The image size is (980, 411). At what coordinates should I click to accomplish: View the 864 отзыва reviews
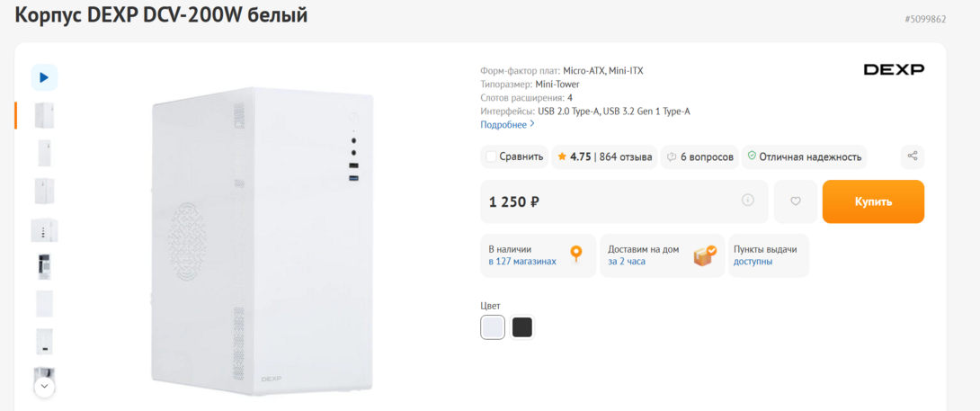pos(626,156)
